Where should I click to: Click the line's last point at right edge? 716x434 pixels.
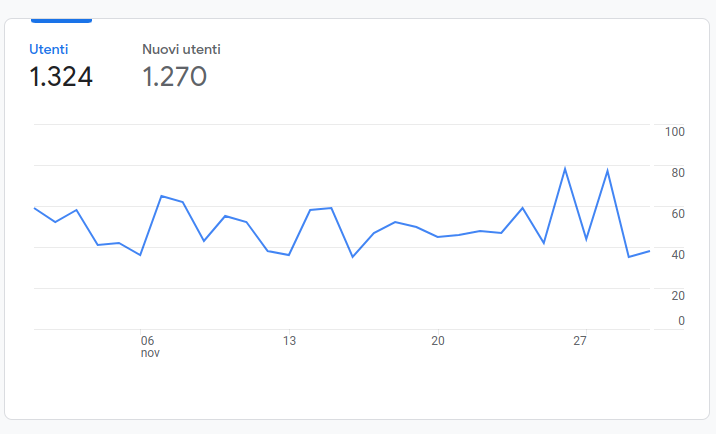(x=649, y=251)
